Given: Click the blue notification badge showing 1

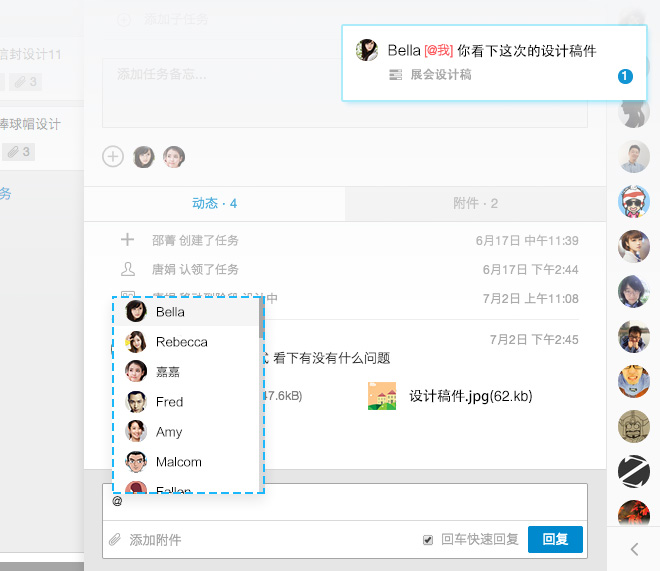Looking at the screenshot, I should click(625, 76).
